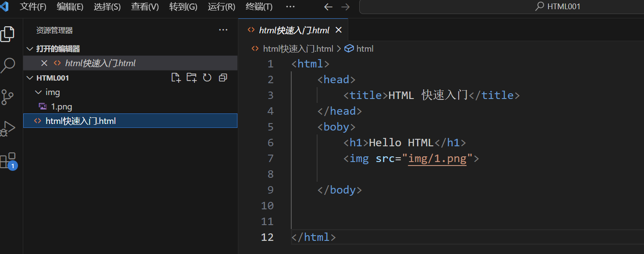Select the 1.png file in explorer
This screenshot has width=644, height=254.
(61, 106)
